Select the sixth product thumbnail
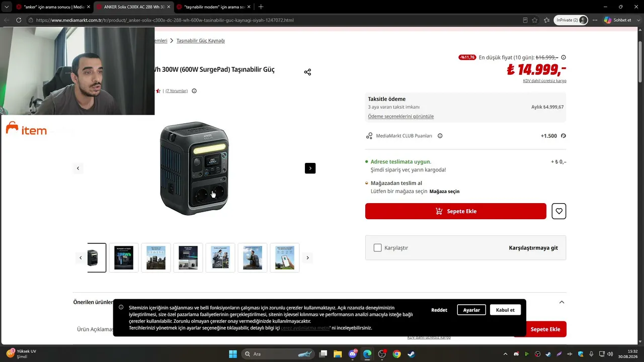The height and width of the screenshot is (362, 644). tap(253, 258)
